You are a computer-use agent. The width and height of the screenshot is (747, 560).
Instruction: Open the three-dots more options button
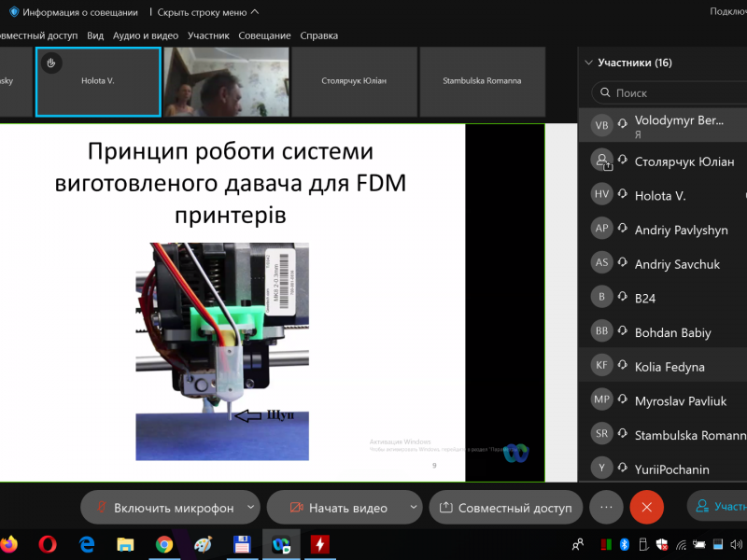coord(606,507)
